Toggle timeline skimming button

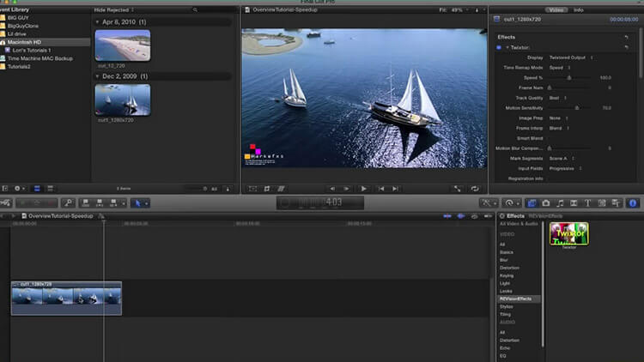[447, 216]
